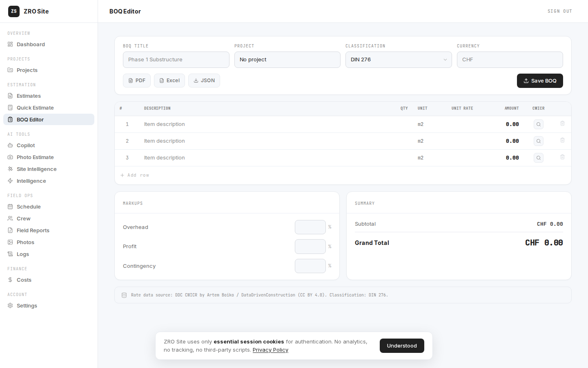Click the Photos image icon
The image size is (588, 368).
point(10,242)
